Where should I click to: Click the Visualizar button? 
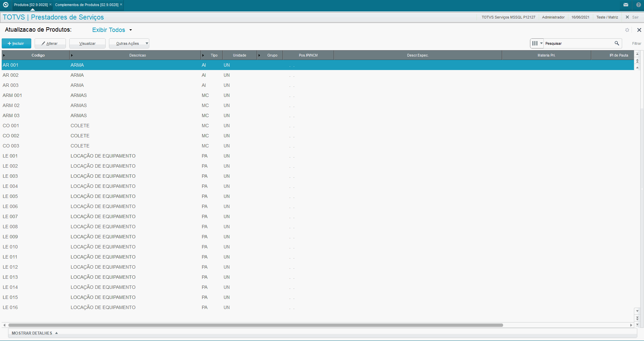tap(87, 43)
